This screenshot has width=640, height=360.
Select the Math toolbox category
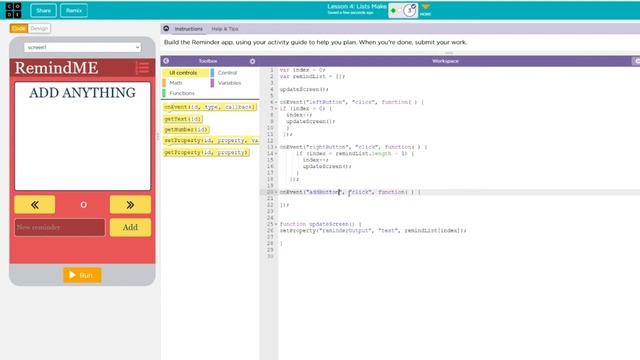tap(176, 83)
